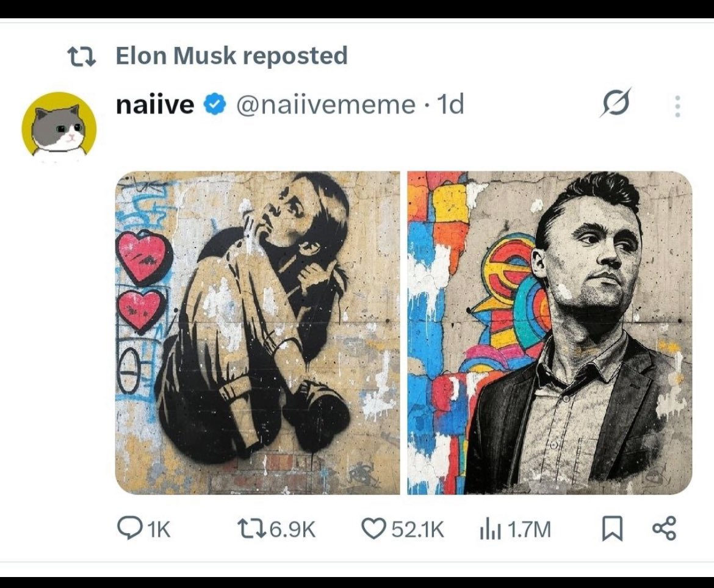The width and height of the screenshot is (714, 588).
Task: View the man in suit mural image
Action: click(550, 332)
